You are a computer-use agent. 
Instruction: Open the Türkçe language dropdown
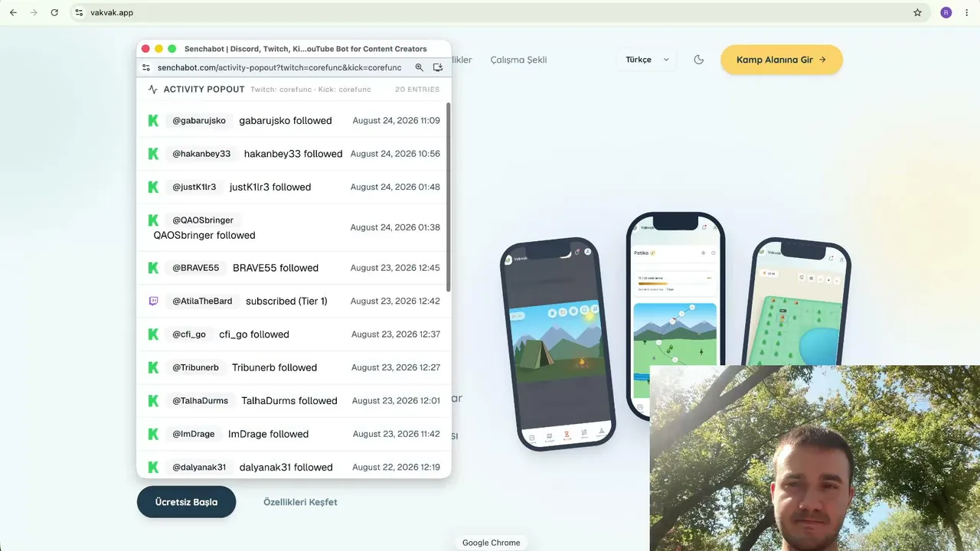click(x=647, y=60)
